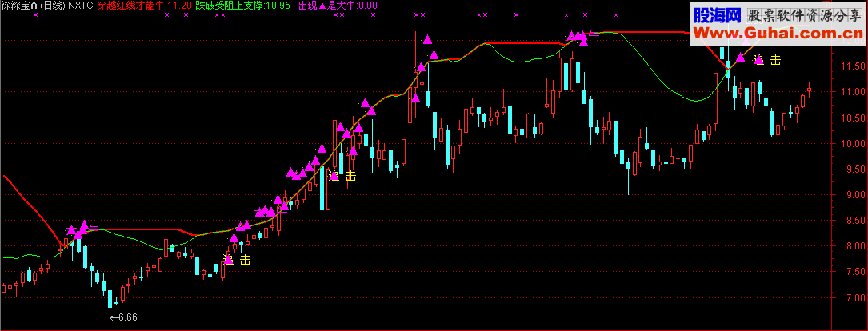Click the 牛 marker near the 8.30 level
868x331 pixels.
[x=94, y=229]
